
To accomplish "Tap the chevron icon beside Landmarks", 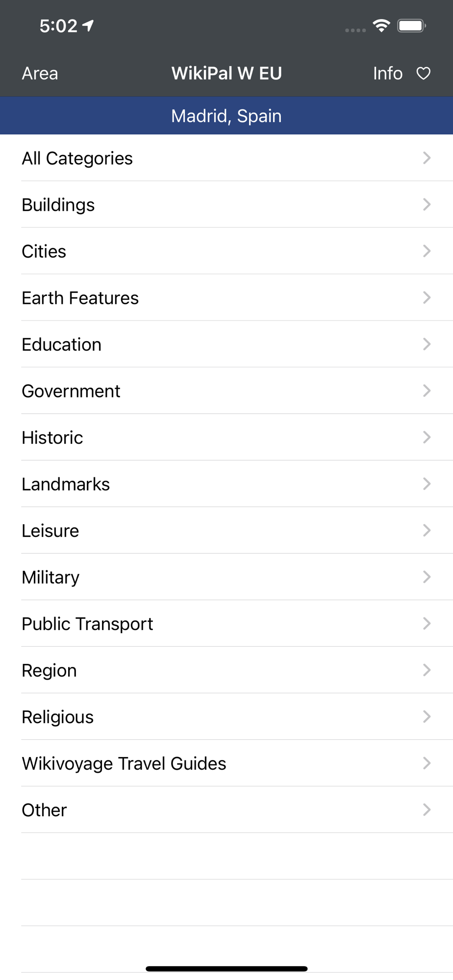I will [427, 484].
